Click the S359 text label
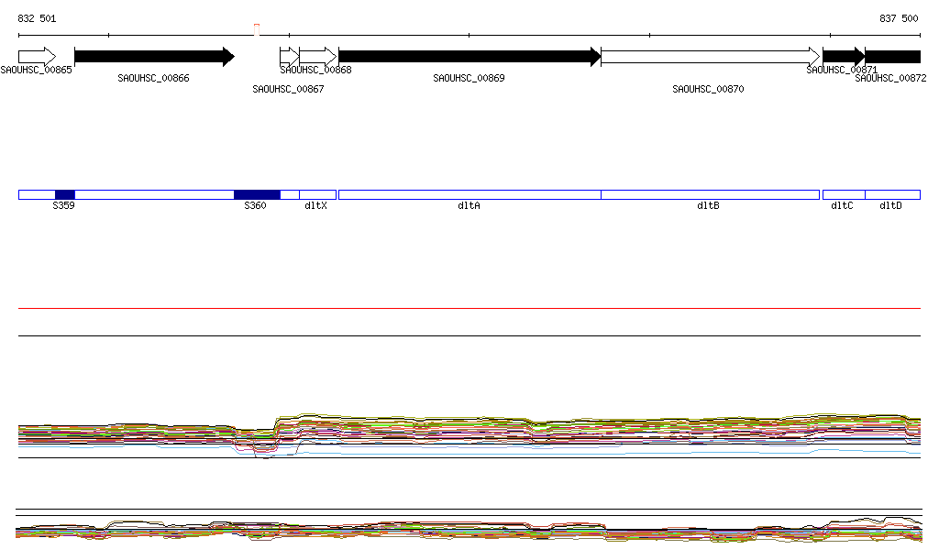The image size is (939, 560). (63, 206)
